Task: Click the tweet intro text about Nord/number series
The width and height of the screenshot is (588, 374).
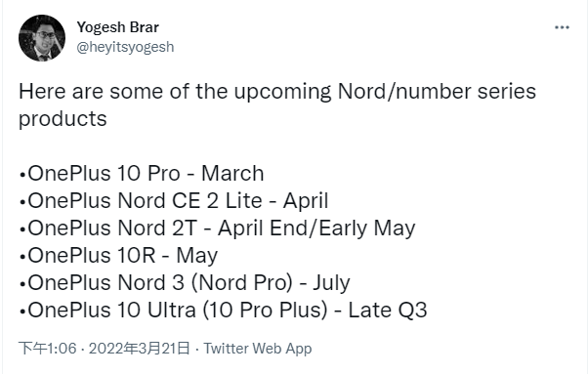Action: point(277,104)
